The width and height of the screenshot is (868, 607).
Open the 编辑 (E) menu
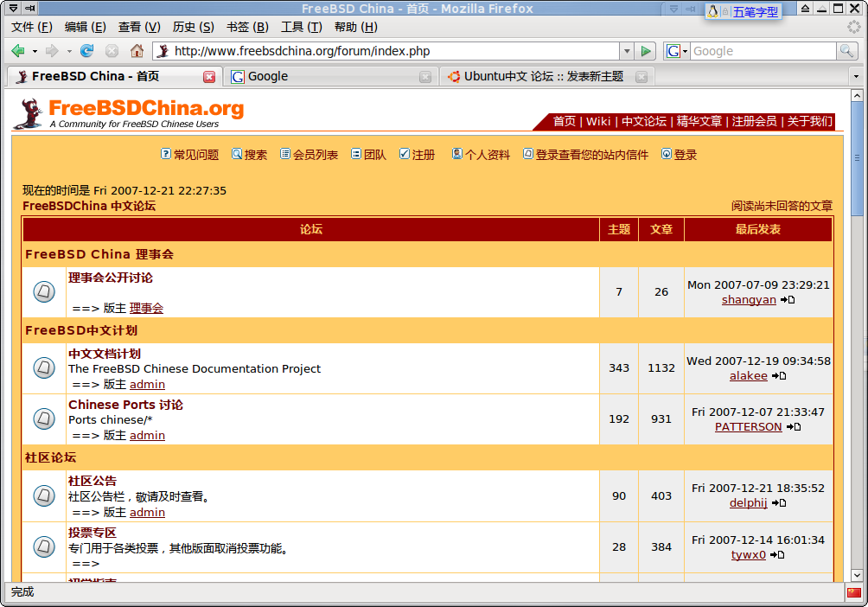click(x=86, y=27)
